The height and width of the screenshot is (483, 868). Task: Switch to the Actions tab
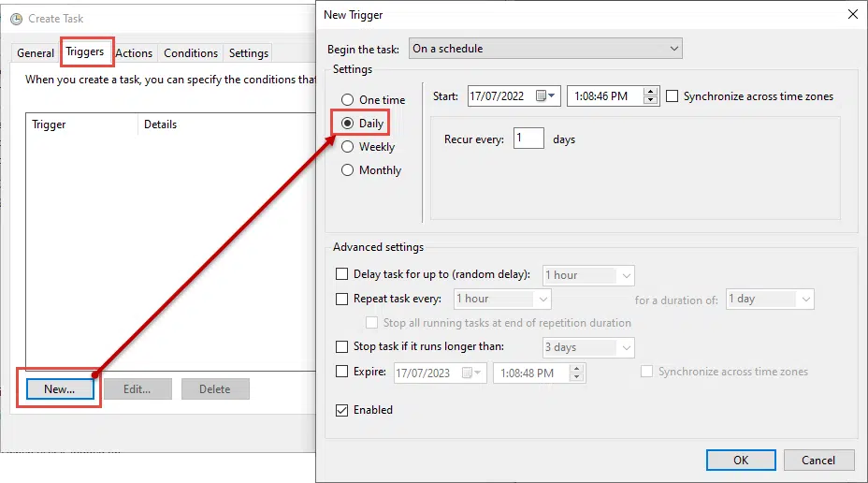pos(134,53)
